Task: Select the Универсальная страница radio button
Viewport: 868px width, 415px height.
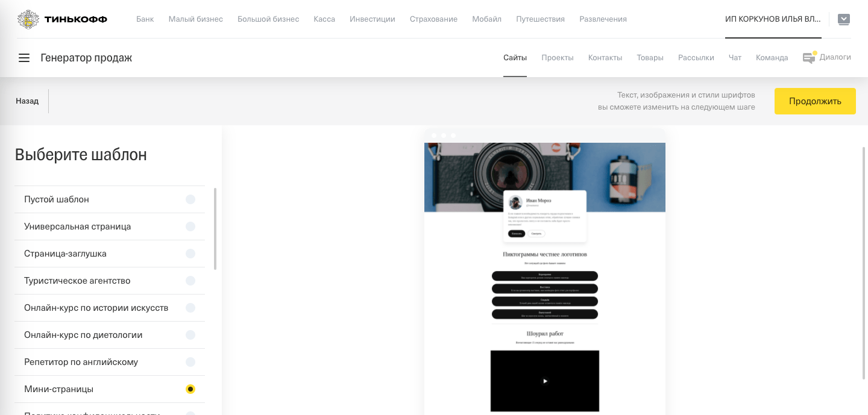Action: [190, 226]
